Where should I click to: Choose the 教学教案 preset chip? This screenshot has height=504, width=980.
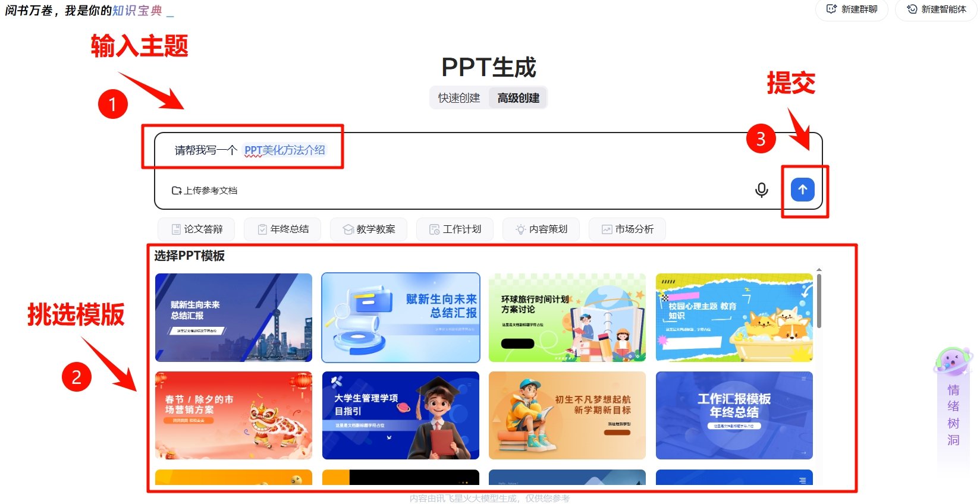point(369,229)
